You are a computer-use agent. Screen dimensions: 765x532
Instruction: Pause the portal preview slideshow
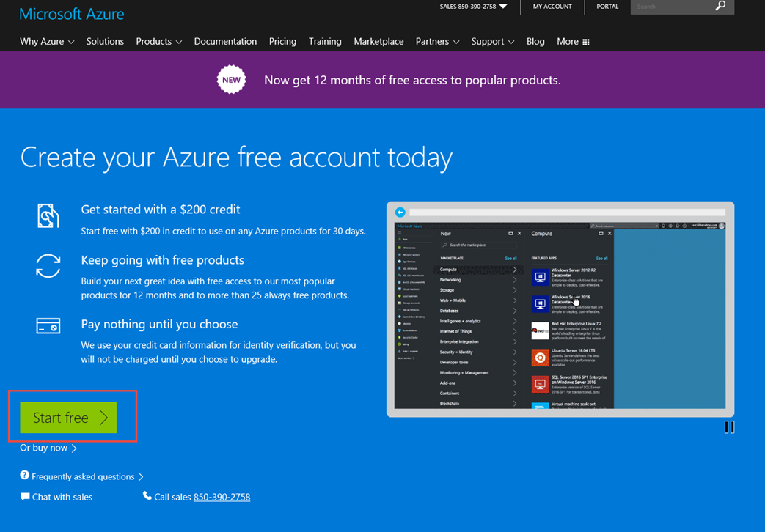[x=729, y=427]
